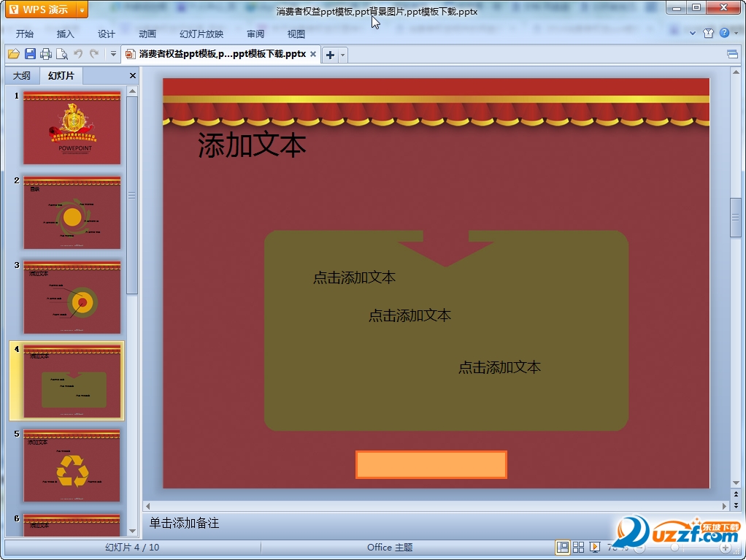Screen dimensions: 746x560
Task: Open a new document tab with the plus button
Action: pyautogui.click(x=330, y=55)
